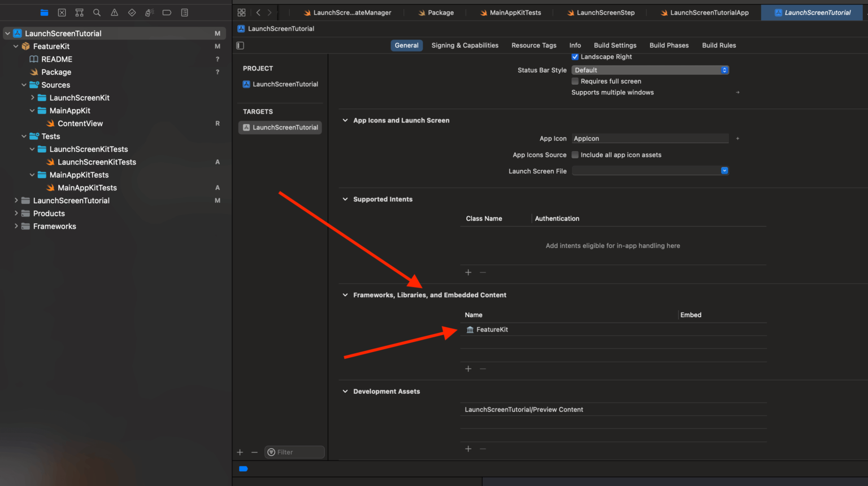Open the Project navigator folder icon

pyautogui.click(x=45, y=12)
